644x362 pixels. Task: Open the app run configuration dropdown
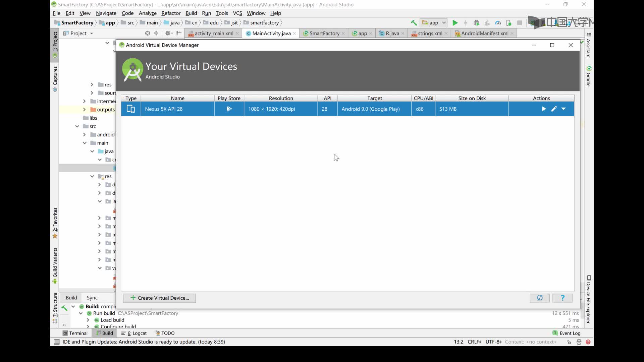(x=433, y=23)
